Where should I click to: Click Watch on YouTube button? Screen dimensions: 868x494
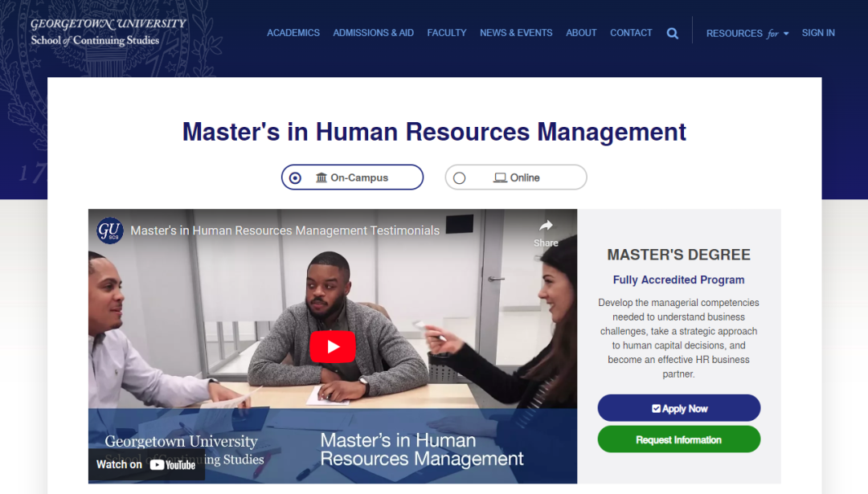[x=146, y=464]
